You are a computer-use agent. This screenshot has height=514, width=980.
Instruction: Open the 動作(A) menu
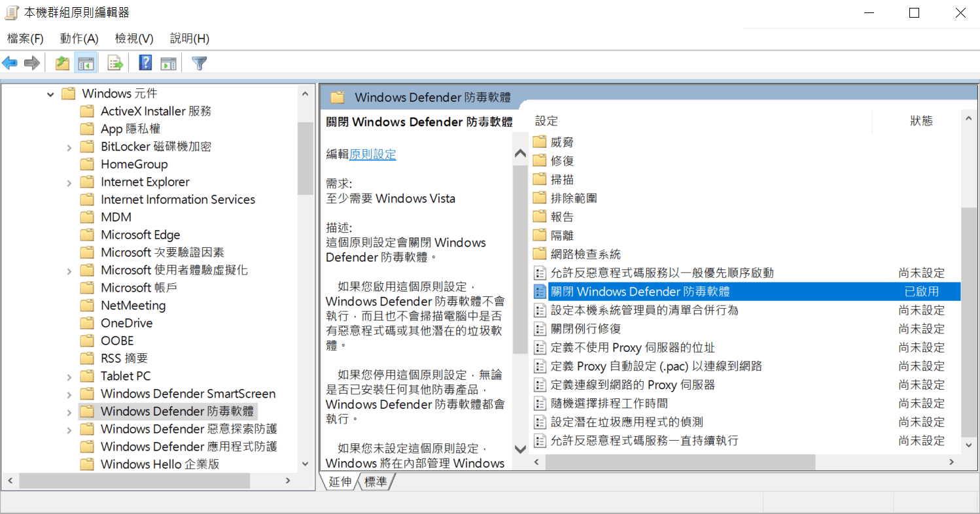(79, 39)
